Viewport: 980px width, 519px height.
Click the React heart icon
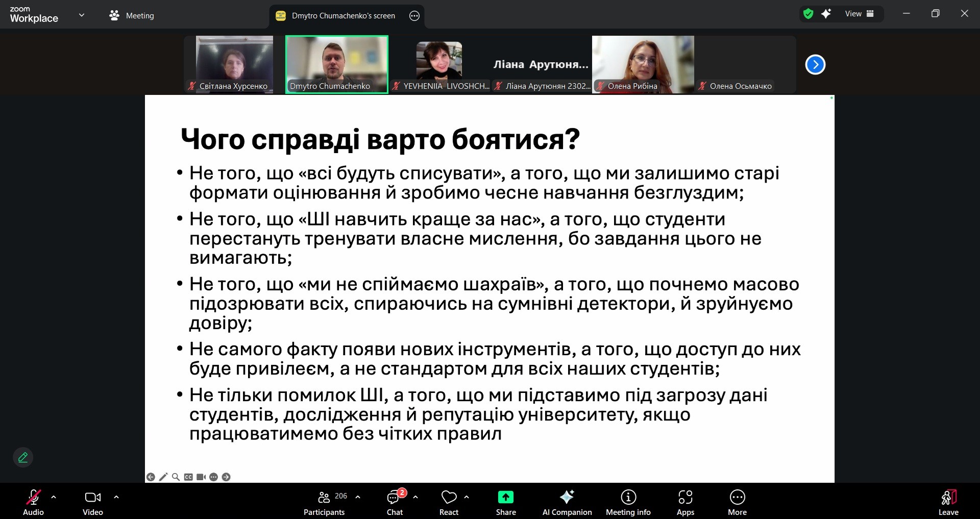click(449, 498)
